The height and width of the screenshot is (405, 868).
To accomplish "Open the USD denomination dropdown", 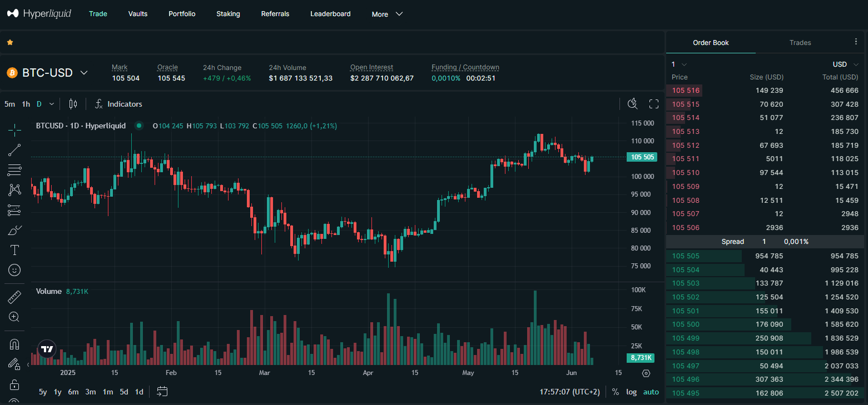I will click(x=845, y=64).
